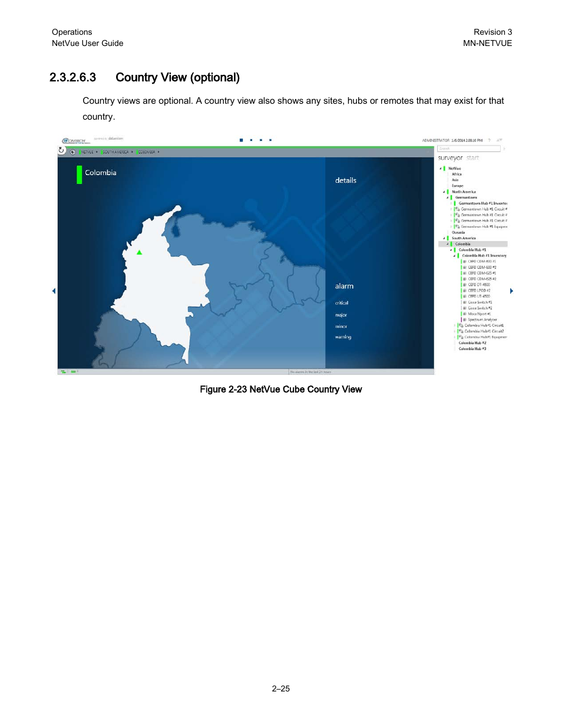
Task: Click the refresh icon in the breadcrumb bar
Action: (x=61, y=150)
